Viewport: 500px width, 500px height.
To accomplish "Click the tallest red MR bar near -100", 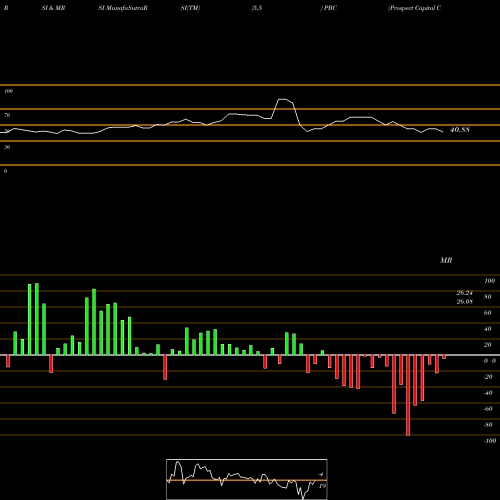I will [408, 395].
